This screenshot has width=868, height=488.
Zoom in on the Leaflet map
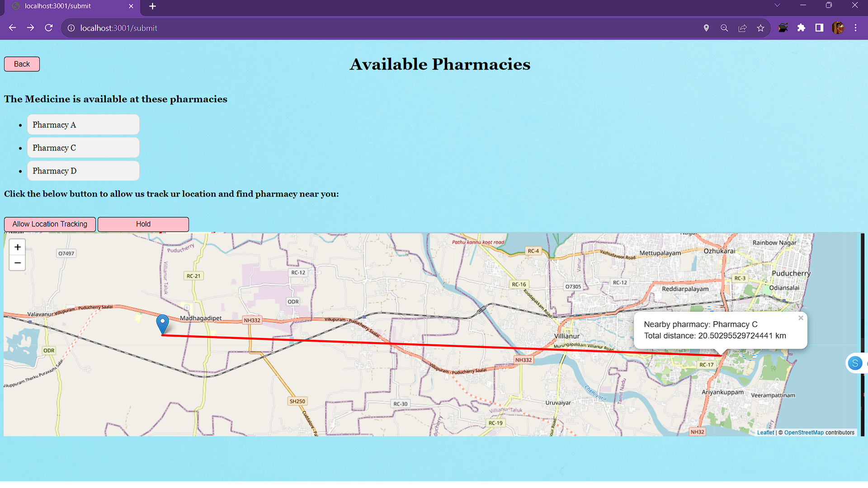[17, 247]
